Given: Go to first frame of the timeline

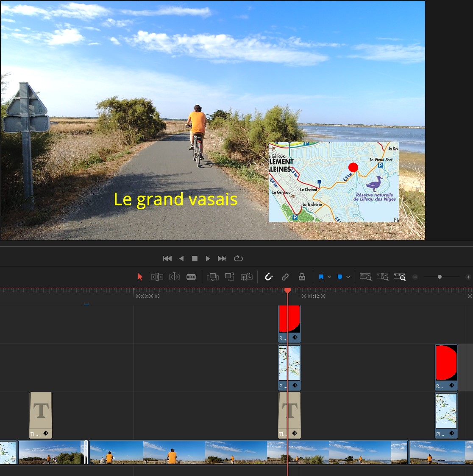Looking at the screenshot, I should click(x=167, y=258).
